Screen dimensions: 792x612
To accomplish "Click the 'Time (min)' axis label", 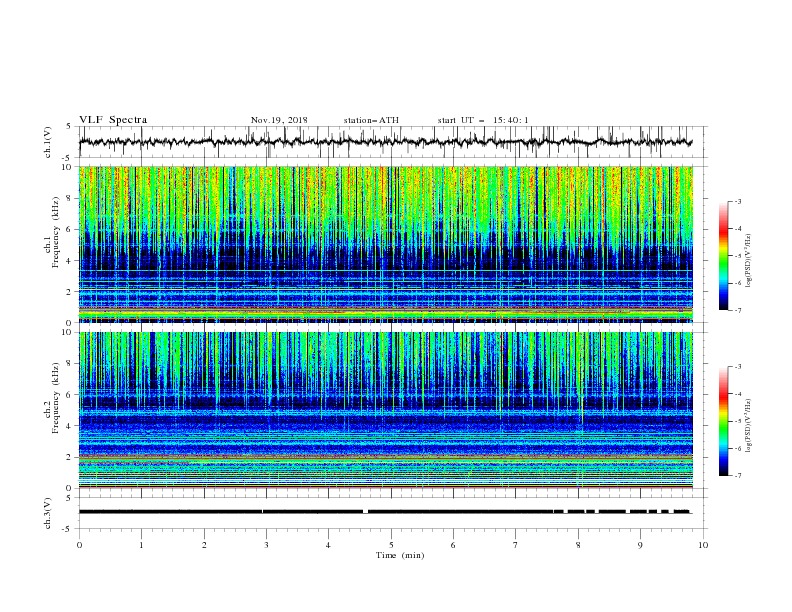I will coord(400,555).
